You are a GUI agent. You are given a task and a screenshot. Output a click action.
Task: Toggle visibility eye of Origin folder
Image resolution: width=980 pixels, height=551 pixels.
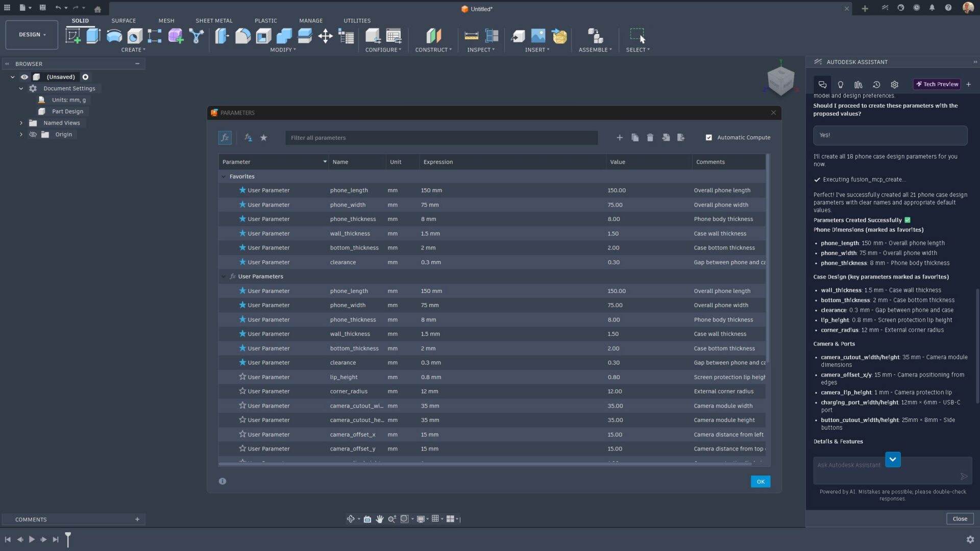(x=33, y=135)
